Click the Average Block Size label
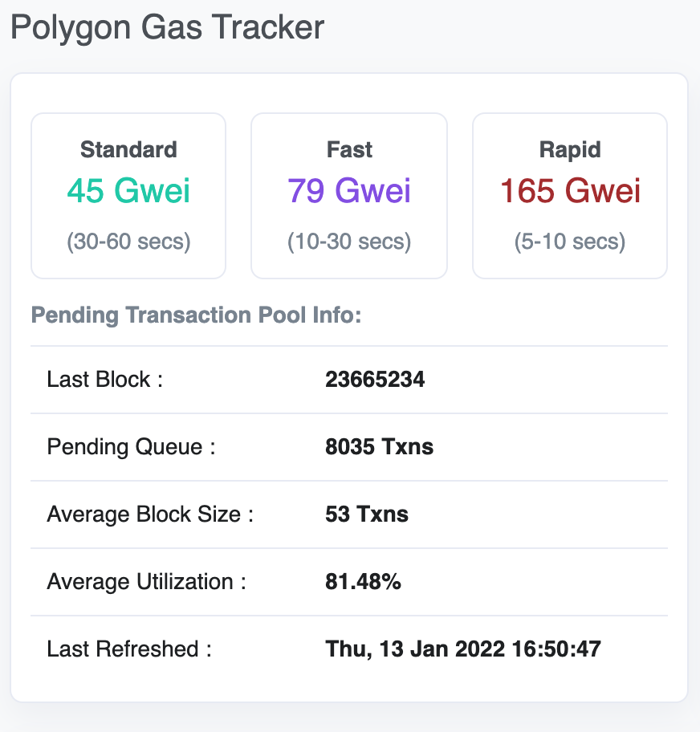Viewport: 700px width, 732px height. tap(150, 515)
